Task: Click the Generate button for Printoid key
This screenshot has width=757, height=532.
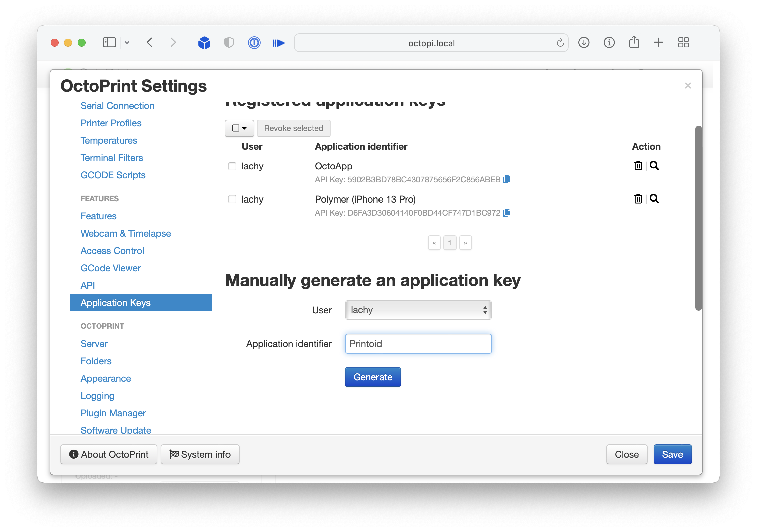Action: tap(372, 377)
